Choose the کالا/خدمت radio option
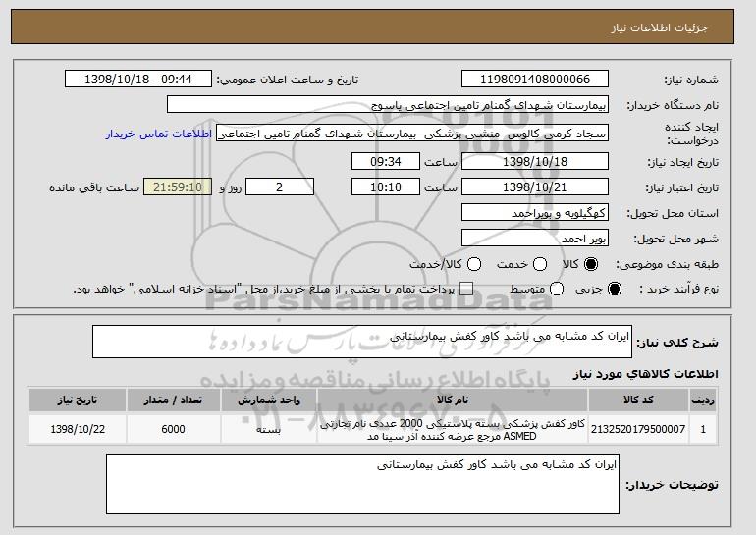This screenshot has width=756, height=535. (474, 264)
